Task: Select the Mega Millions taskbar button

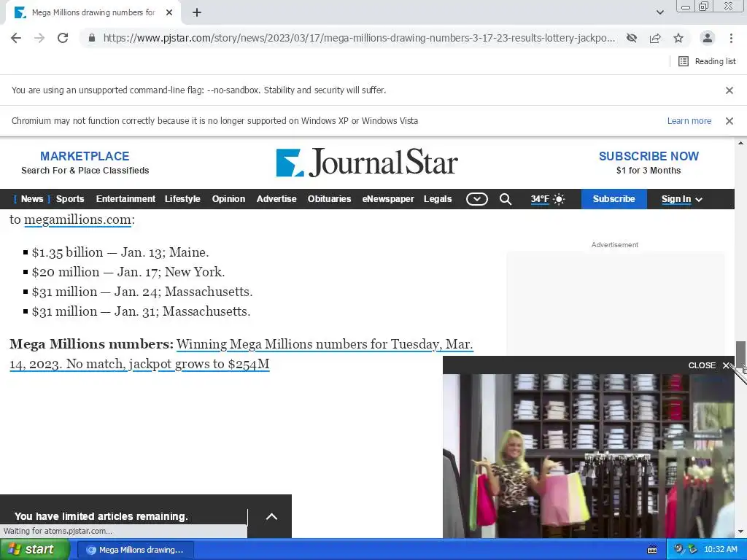Action: click(x=135, y=550)
